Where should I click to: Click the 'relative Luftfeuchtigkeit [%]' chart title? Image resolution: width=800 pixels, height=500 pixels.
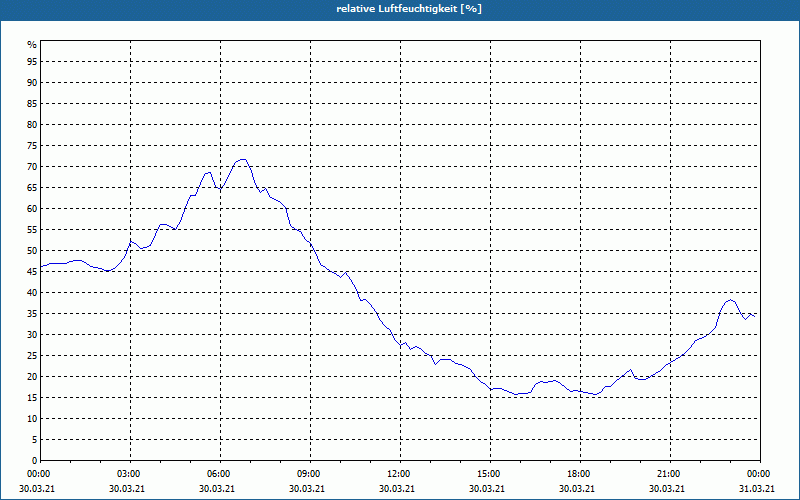click(409, 9)
